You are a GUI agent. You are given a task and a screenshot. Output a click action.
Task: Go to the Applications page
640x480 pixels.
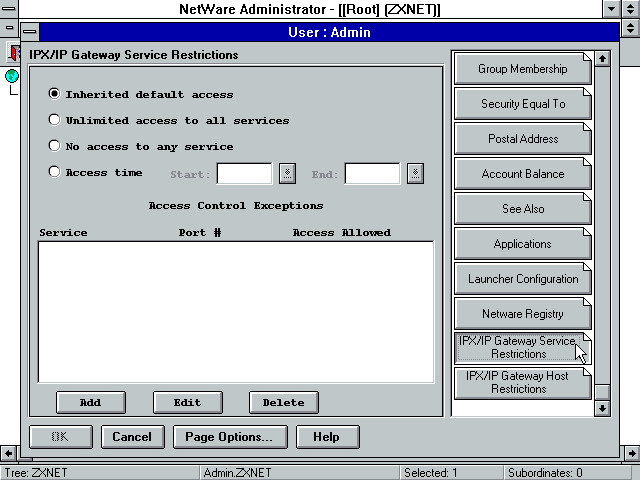[522, 244]
